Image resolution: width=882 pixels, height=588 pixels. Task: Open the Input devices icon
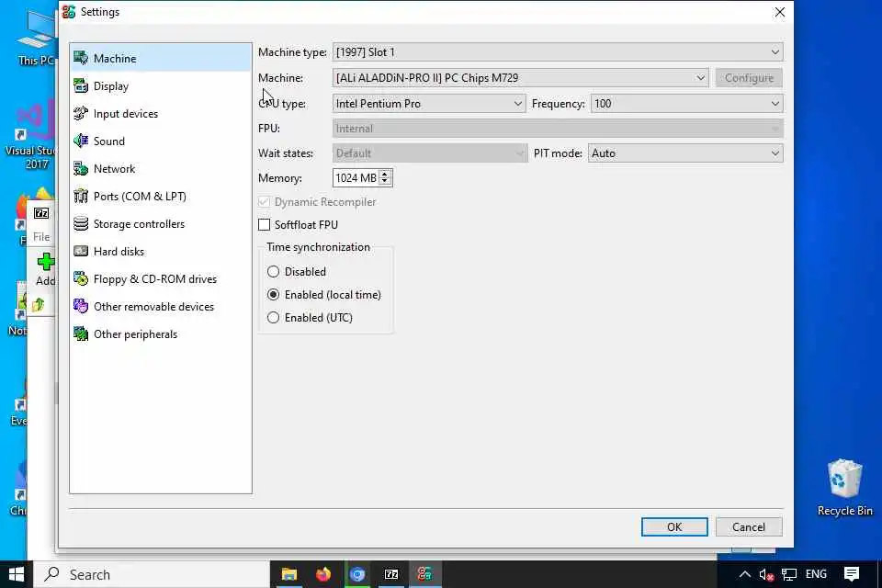[81, 113]
